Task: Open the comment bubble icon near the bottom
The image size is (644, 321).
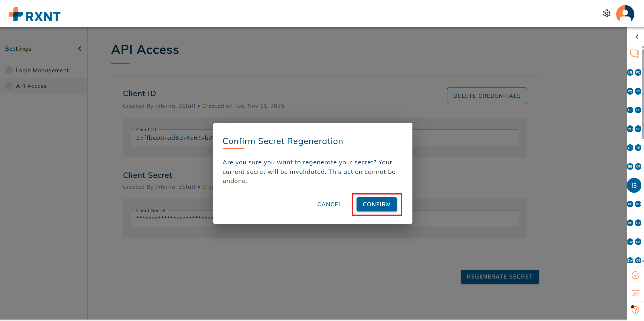Action: [x=635, y=293]
